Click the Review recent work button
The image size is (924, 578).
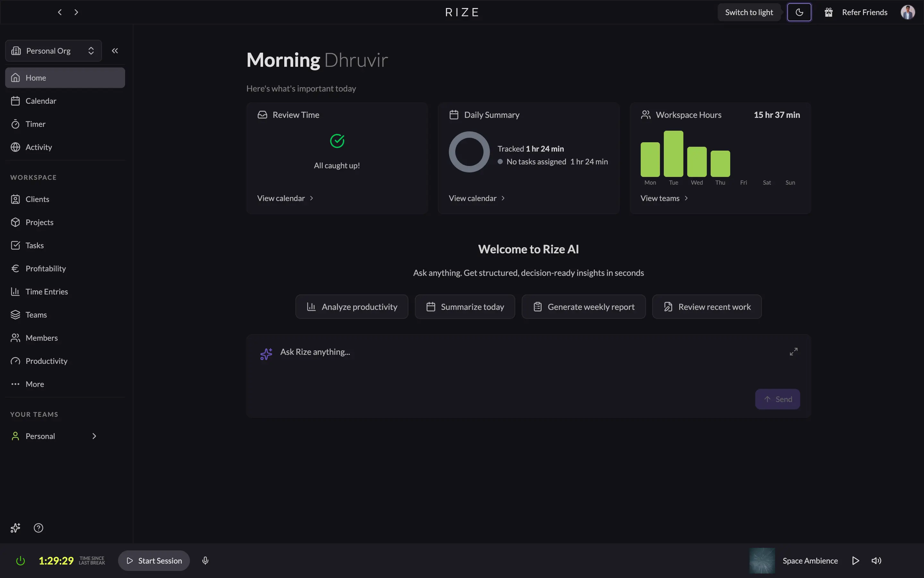707,307
